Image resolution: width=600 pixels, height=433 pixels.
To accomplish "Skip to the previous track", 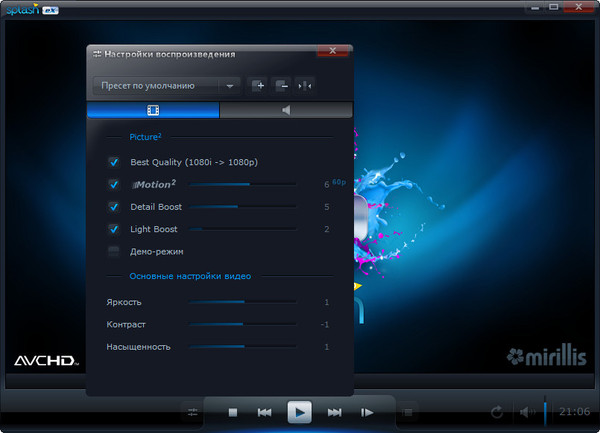I will click(264, 412).
